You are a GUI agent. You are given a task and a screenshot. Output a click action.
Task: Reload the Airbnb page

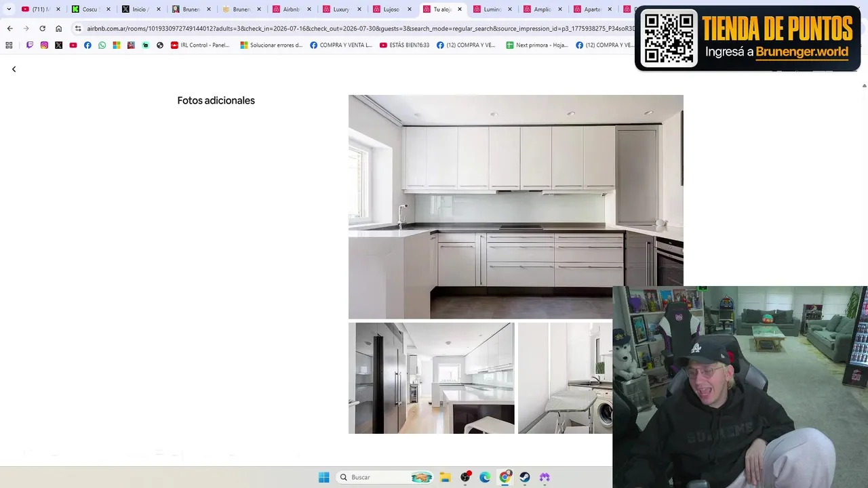42,28
